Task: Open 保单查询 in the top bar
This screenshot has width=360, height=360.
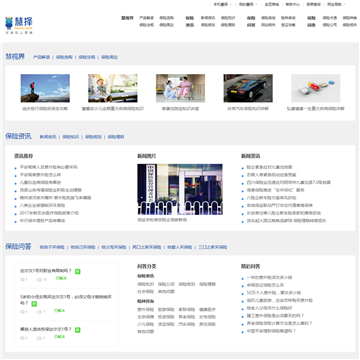Action: click(x=313, y=4)
